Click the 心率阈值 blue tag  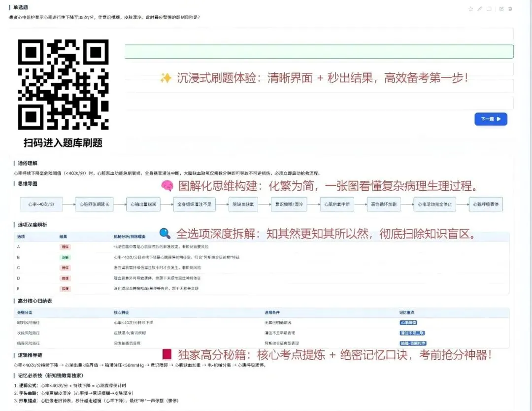[408, 323]
